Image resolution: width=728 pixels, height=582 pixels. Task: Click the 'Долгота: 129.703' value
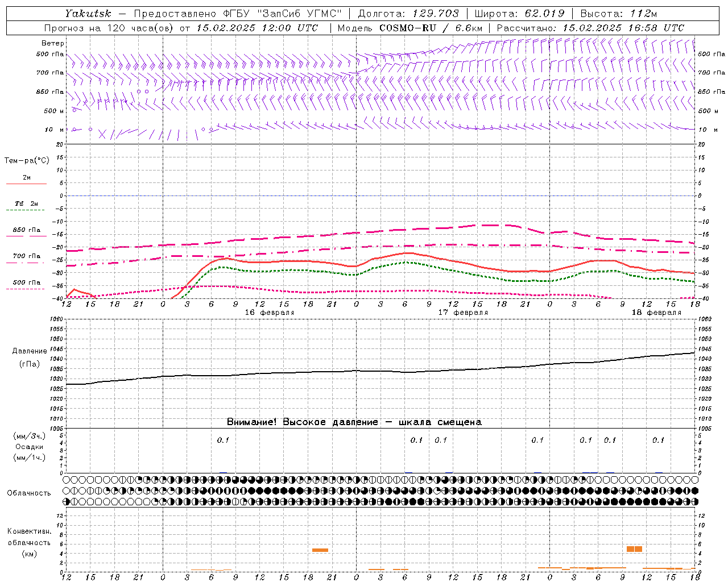coord(408,13)
